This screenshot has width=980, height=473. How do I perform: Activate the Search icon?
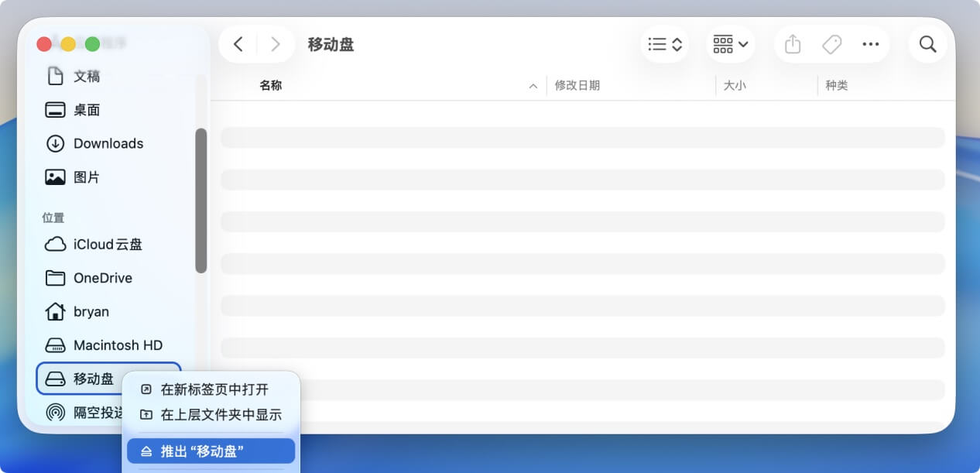[x=927, y=44]
